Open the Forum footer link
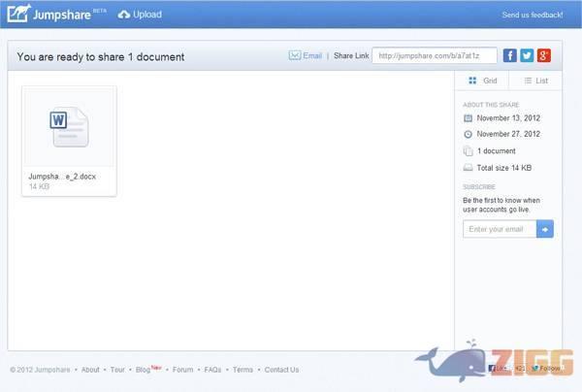Image resolution: width=582 pixels, height=392 pixels. 182,370
